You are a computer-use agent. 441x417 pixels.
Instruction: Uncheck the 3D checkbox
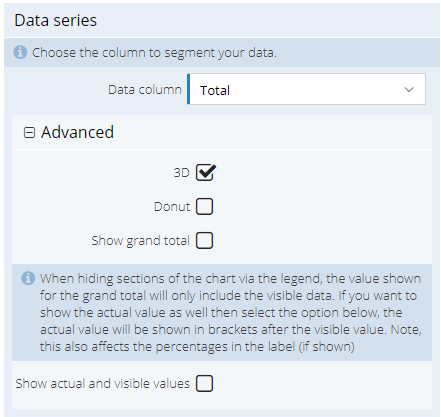click(205, 173)
